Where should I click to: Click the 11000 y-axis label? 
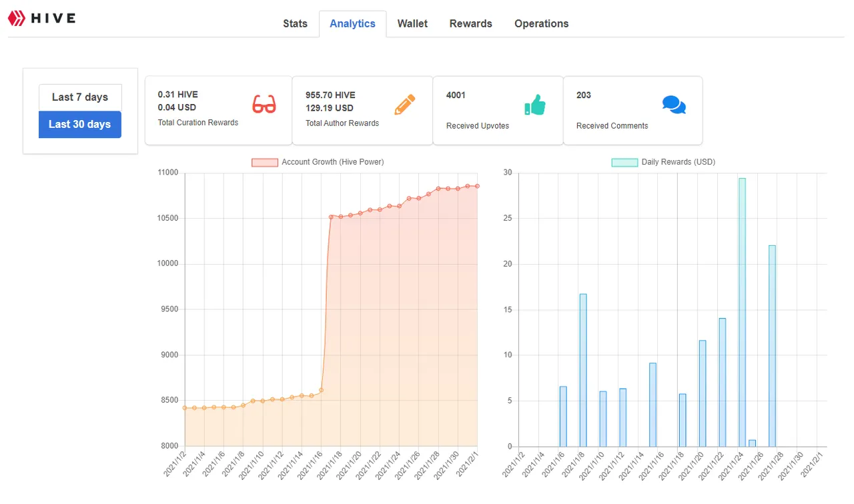167,173
